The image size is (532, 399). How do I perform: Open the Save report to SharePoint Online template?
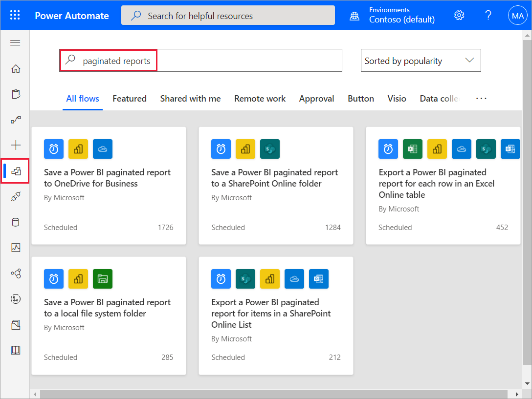275,178
